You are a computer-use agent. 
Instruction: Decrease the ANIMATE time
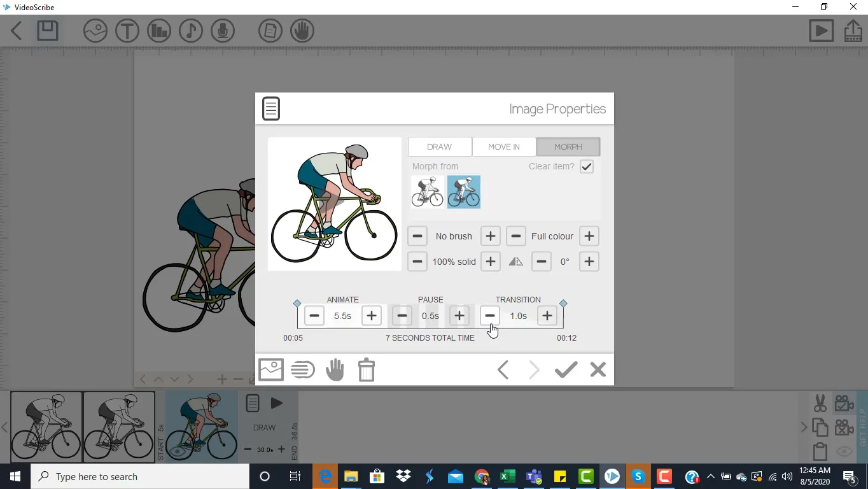click(x=314, y=316)
